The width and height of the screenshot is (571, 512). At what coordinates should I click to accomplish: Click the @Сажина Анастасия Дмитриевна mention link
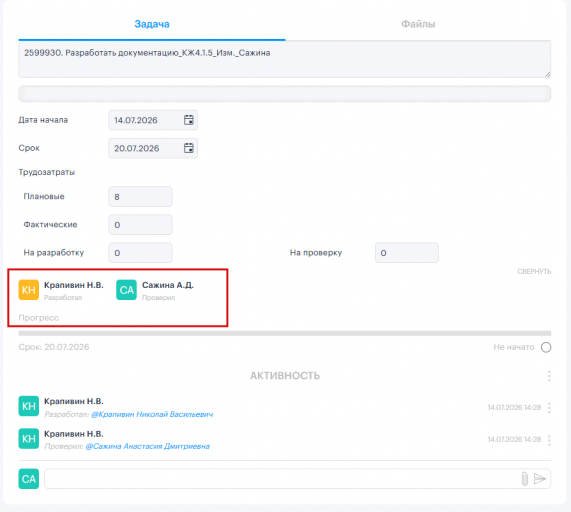tap(147, 446)
